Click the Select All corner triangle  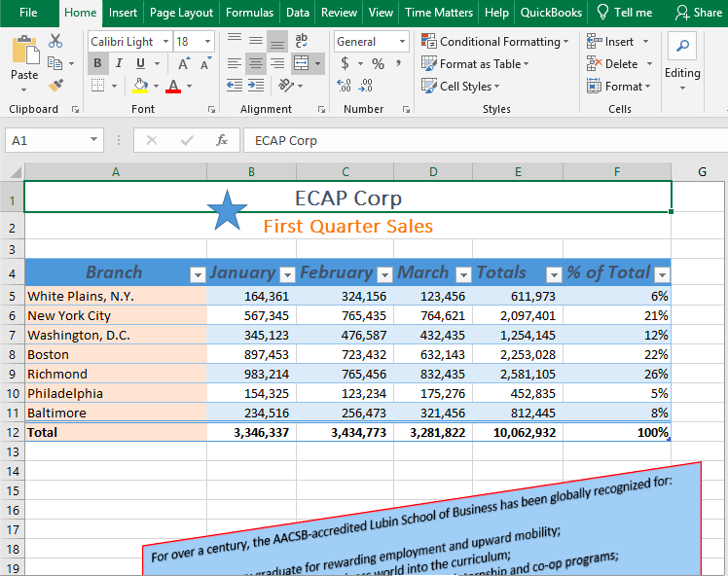point(16,172)
